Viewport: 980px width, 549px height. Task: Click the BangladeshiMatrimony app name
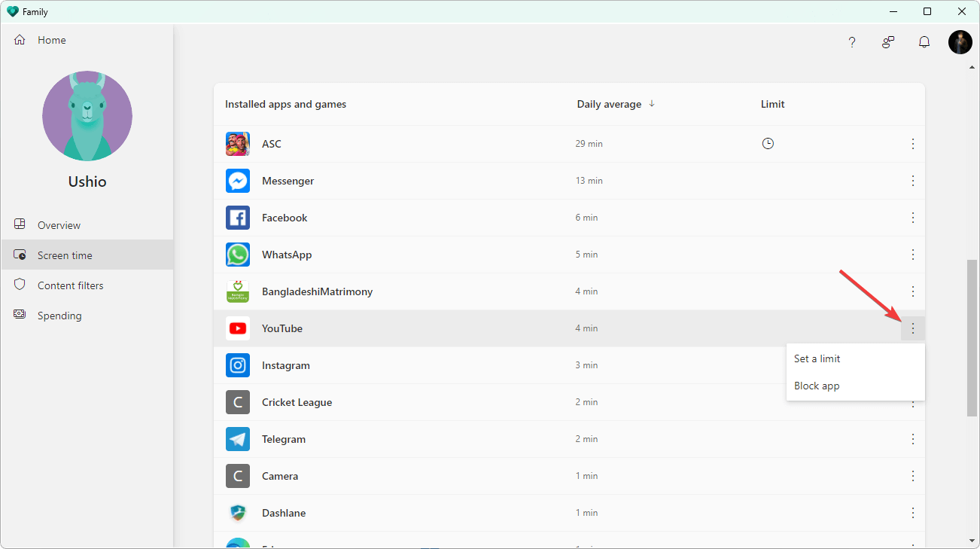(318, 291)
